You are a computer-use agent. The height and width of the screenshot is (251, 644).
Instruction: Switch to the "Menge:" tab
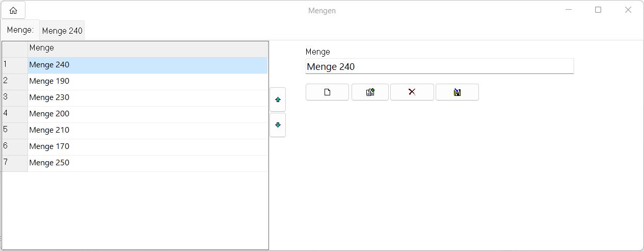(20, 30)
